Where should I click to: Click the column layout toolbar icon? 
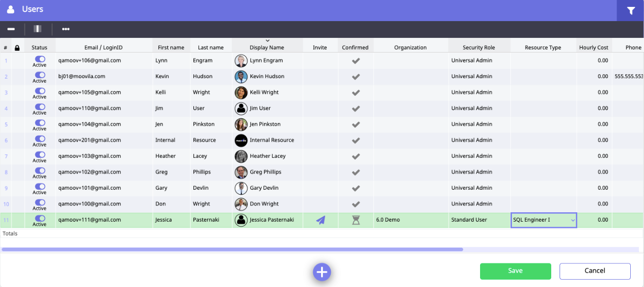tap(37, 29)
